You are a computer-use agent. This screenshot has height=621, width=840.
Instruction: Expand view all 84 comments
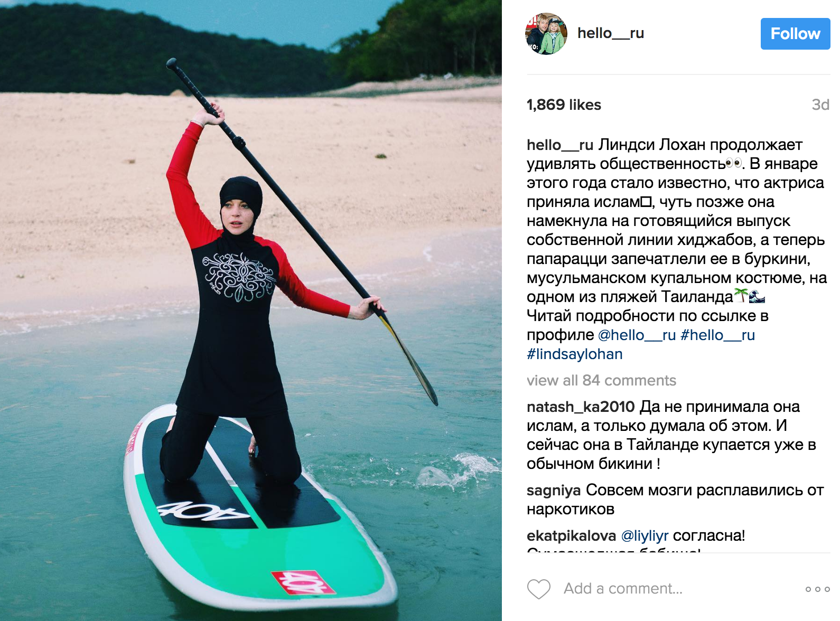601,380
